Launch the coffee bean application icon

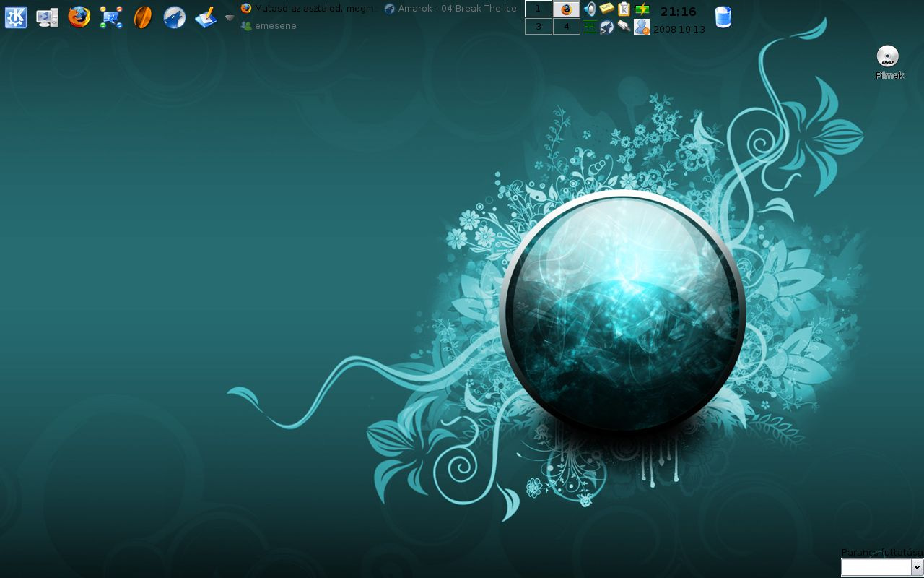(143, 17)
